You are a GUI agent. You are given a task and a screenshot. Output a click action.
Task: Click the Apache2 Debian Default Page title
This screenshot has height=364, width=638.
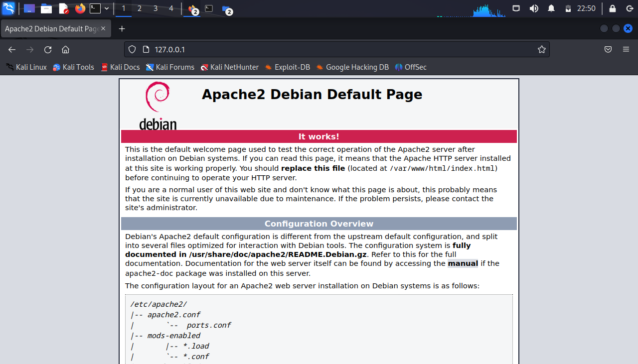click(312, 95)
